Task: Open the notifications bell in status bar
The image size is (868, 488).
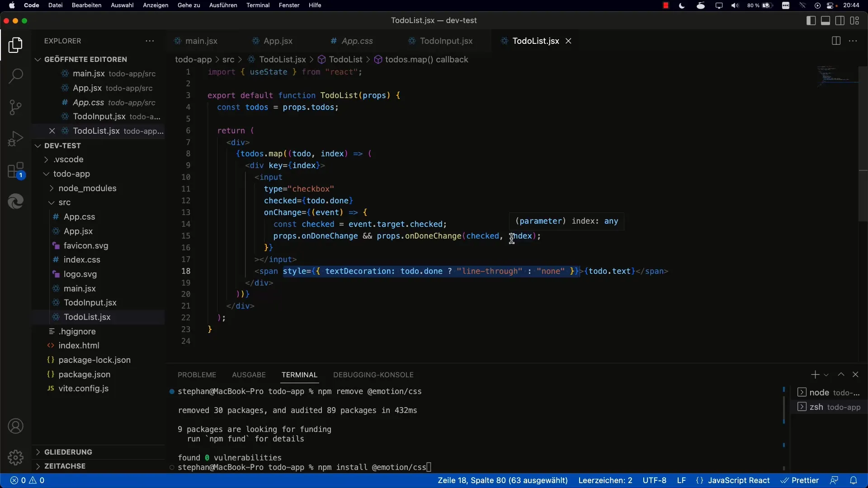Action: pyautogui.click(x=854, y=480)
